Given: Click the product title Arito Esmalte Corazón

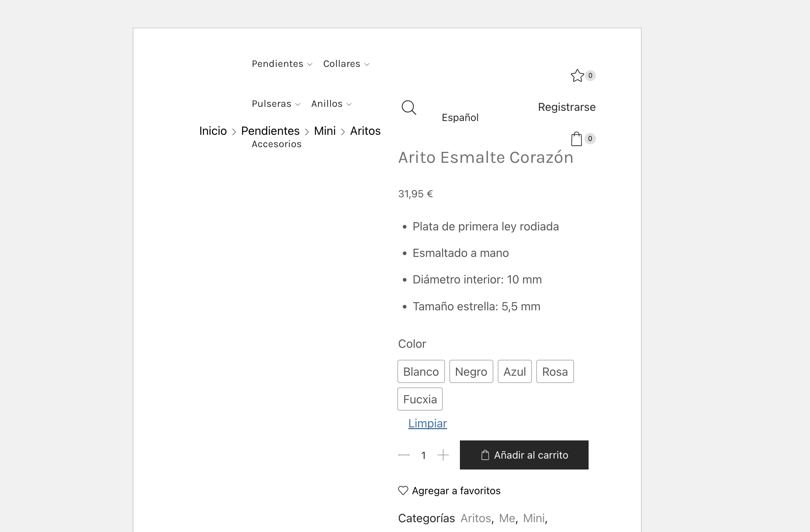Looking at the screenshot, I should 486,158.
